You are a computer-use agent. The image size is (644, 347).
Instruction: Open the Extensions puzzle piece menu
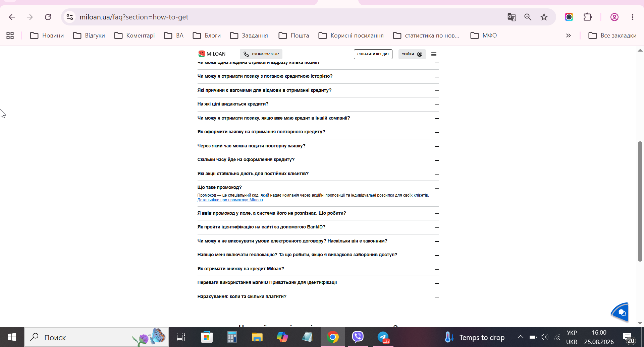[588, 17]
